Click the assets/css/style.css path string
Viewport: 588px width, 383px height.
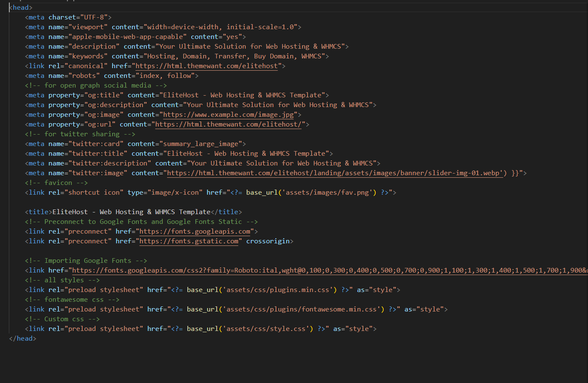pos(266,329)
